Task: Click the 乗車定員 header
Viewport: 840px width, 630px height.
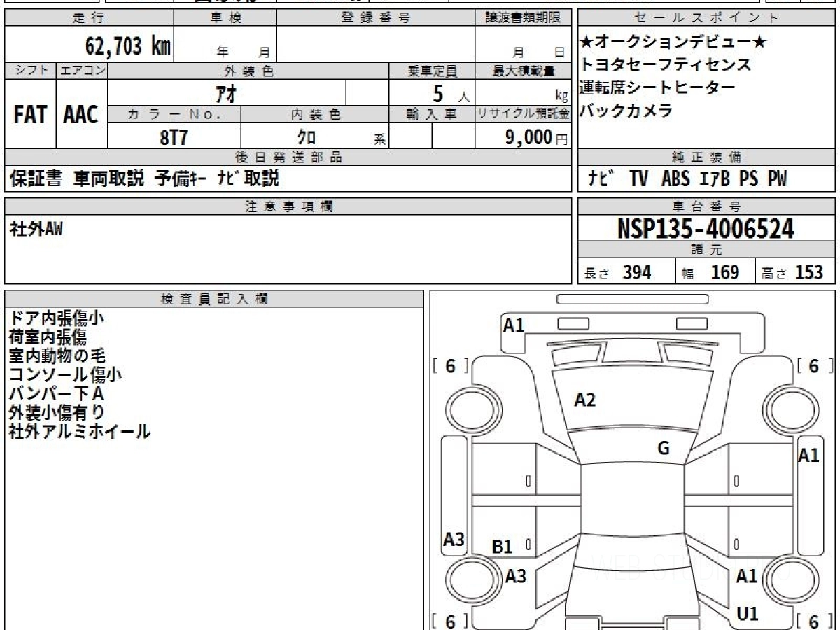Action: tap(433, 71)
